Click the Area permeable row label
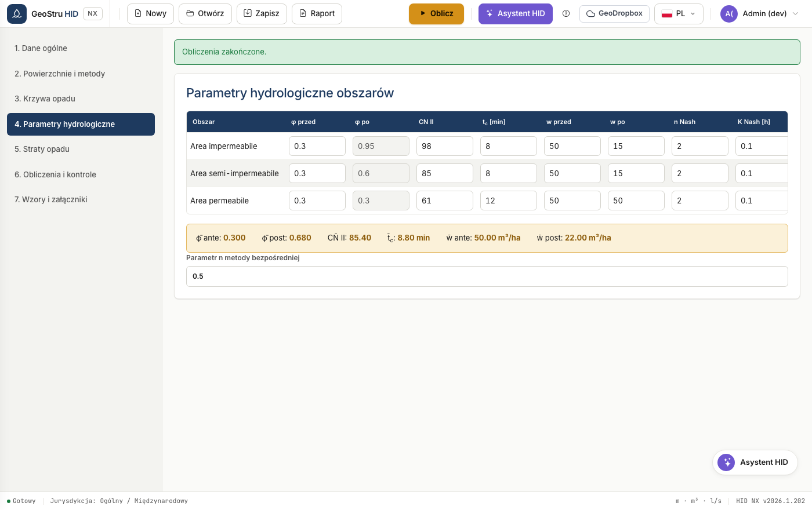This screenshot has height=510, width=812. [x=219, y=201]
